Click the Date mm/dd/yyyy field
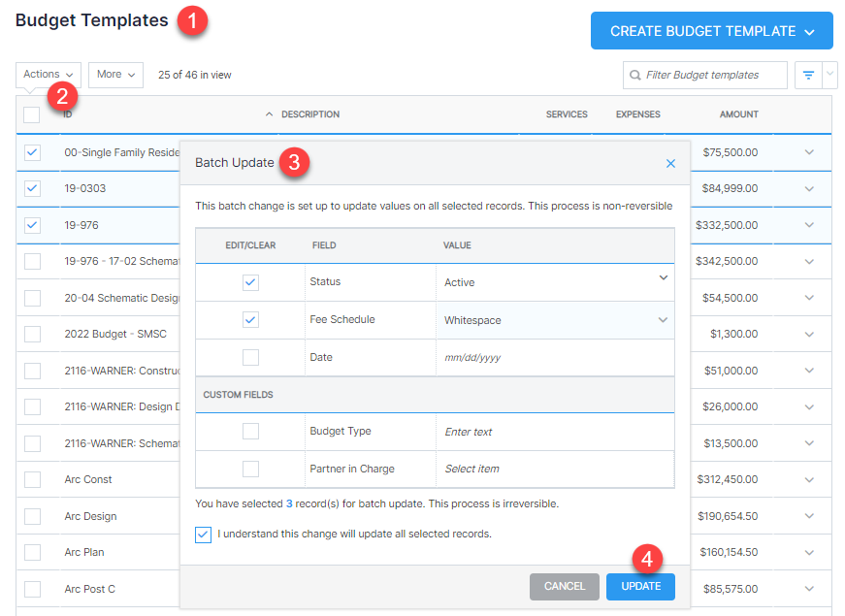Viewport: 845px width, 616px height. click(x=555, y=357)
